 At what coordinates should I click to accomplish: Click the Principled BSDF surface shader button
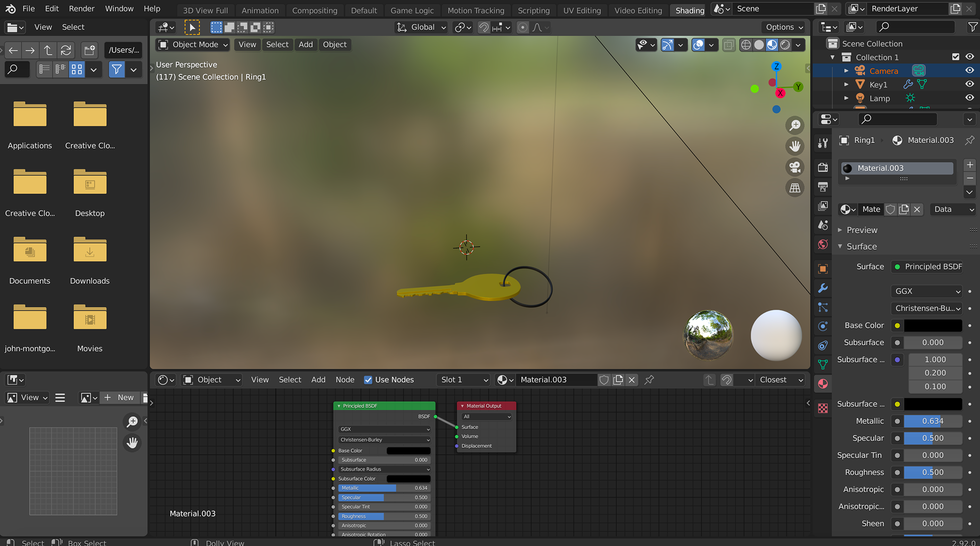[x=927, y=267]
